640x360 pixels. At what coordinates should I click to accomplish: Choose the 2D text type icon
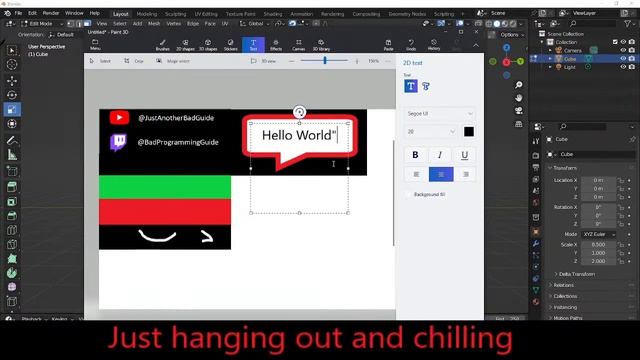click(411, 86)
